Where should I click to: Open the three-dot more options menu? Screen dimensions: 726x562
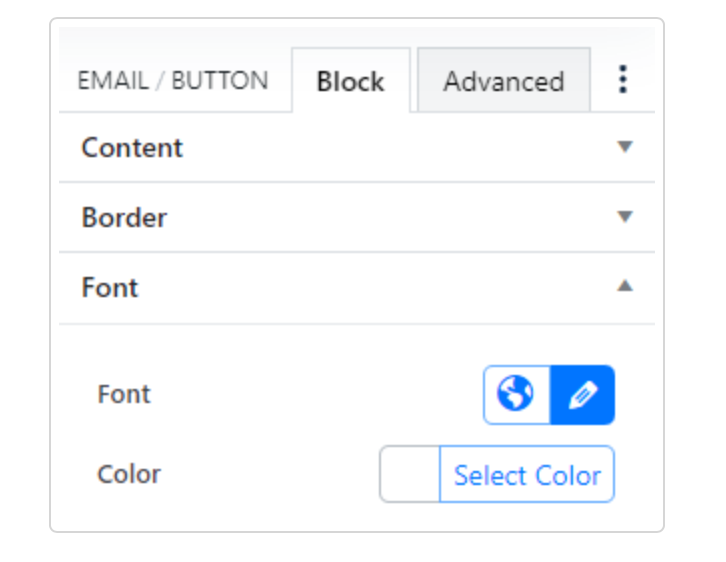623,80
